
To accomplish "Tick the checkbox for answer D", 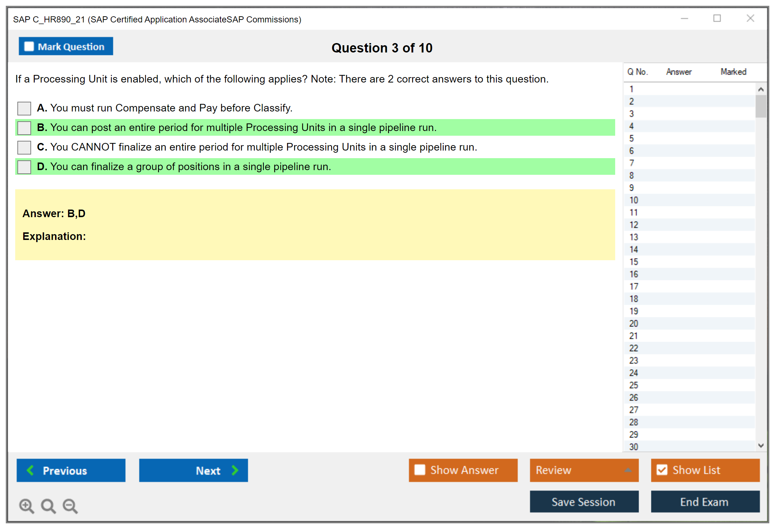I will point(24,167).
